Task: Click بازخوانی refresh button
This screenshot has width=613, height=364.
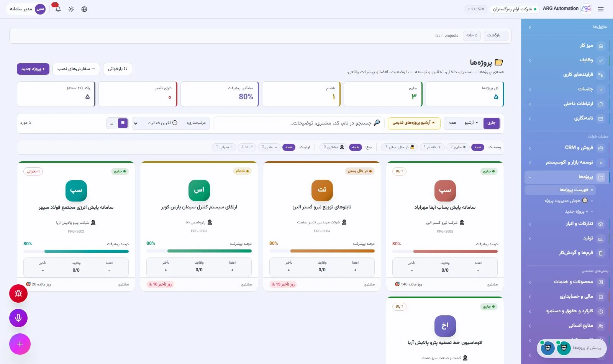Action: coord(118,69)
